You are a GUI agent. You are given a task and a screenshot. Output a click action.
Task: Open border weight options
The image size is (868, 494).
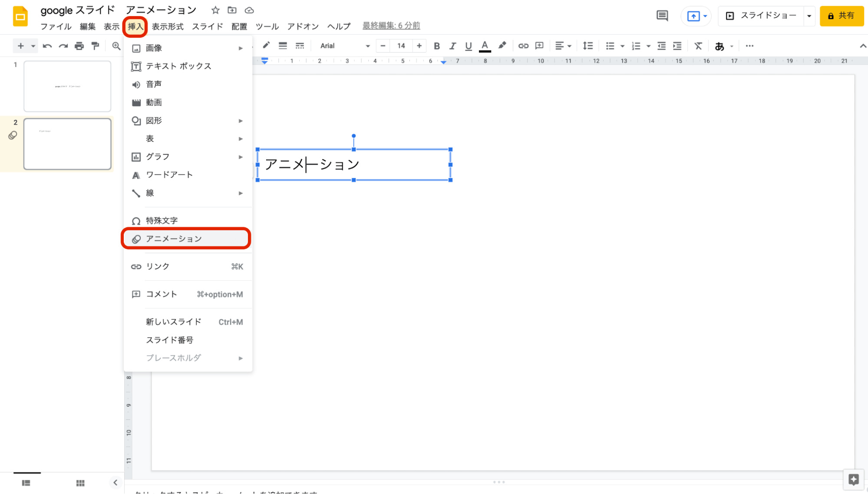point(283,46)
